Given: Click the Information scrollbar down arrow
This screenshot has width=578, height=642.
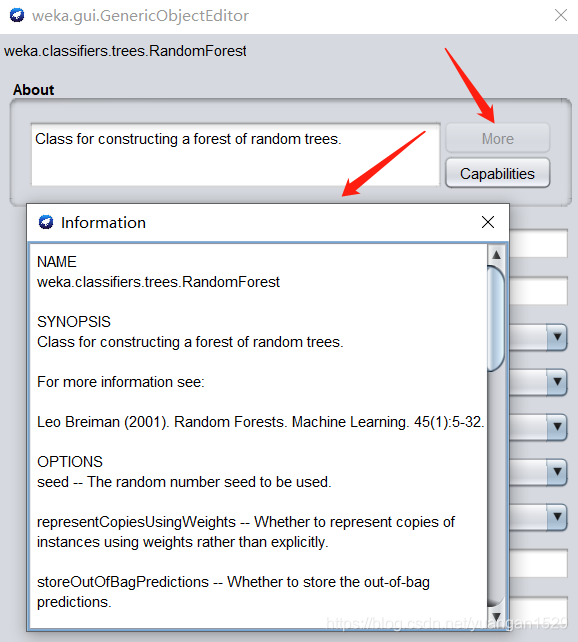Looking at the screenshot, I should click(496, 617).
